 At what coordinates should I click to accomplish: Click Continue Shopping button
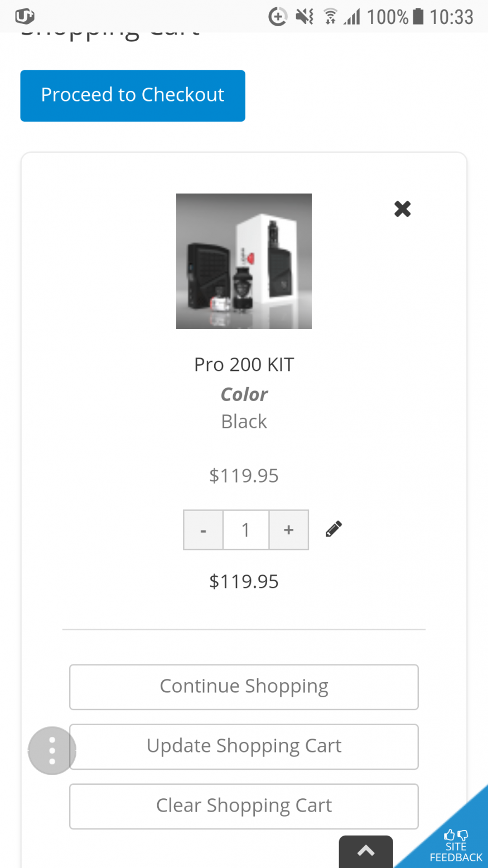pyautogui.click(x=244, y=687)
